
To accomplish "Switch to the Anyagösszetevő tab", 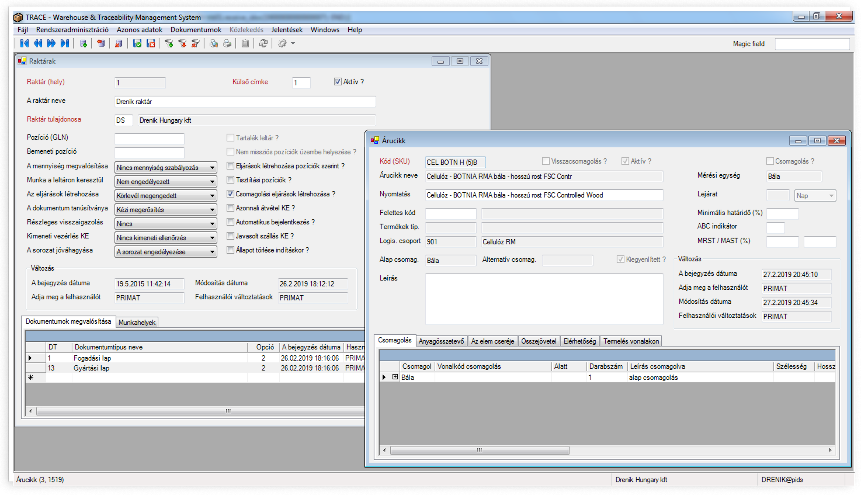I will [x=442, y=341].
